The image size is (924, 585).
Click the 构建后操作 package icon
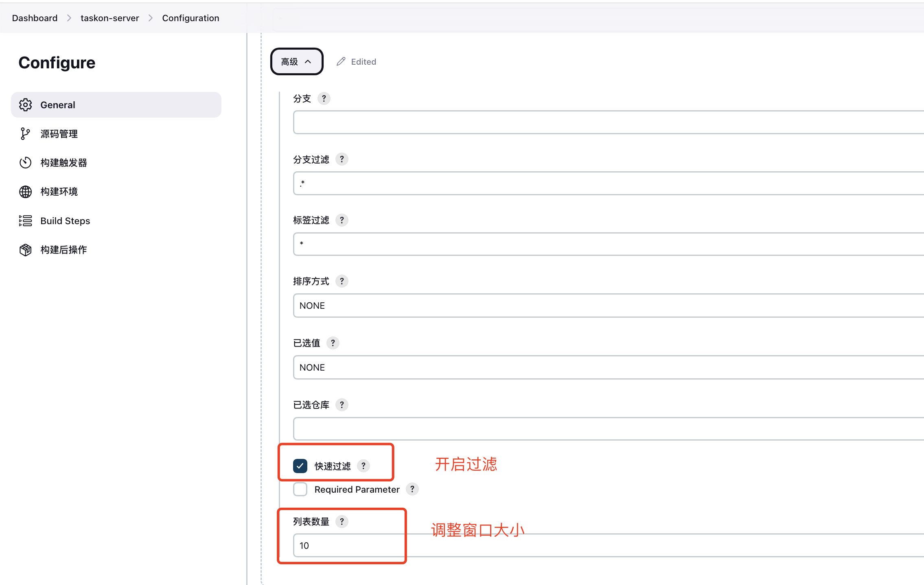click(25, 250)
